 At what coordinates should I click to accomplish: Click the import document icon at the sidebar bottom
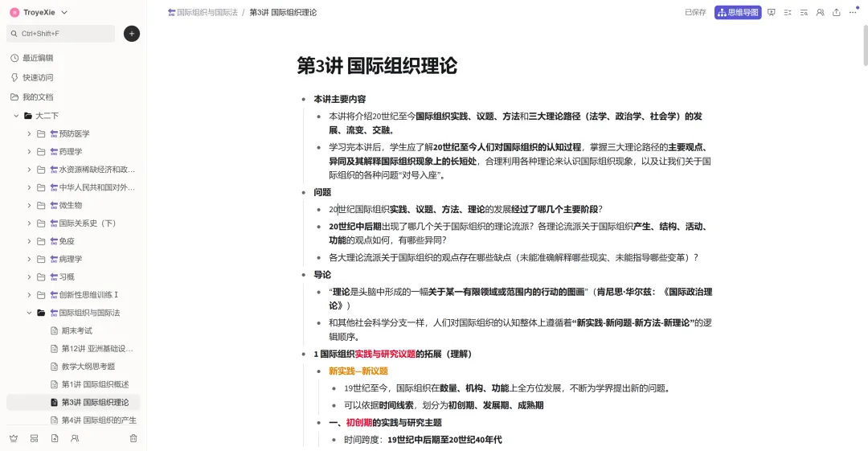pyautogui.click(x=55, y=438)
